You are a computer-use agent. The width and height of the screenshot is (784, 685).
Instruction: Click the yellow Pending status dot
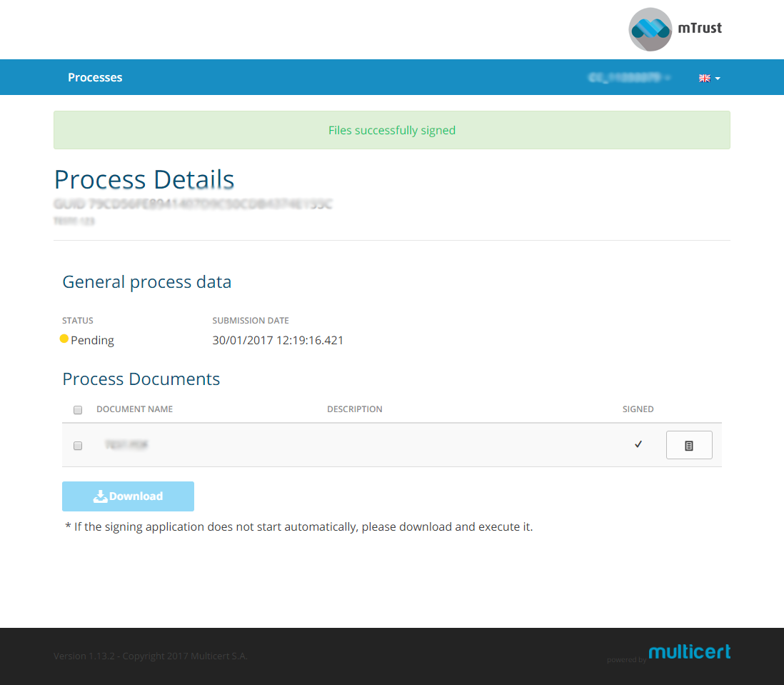pos(64,339)
